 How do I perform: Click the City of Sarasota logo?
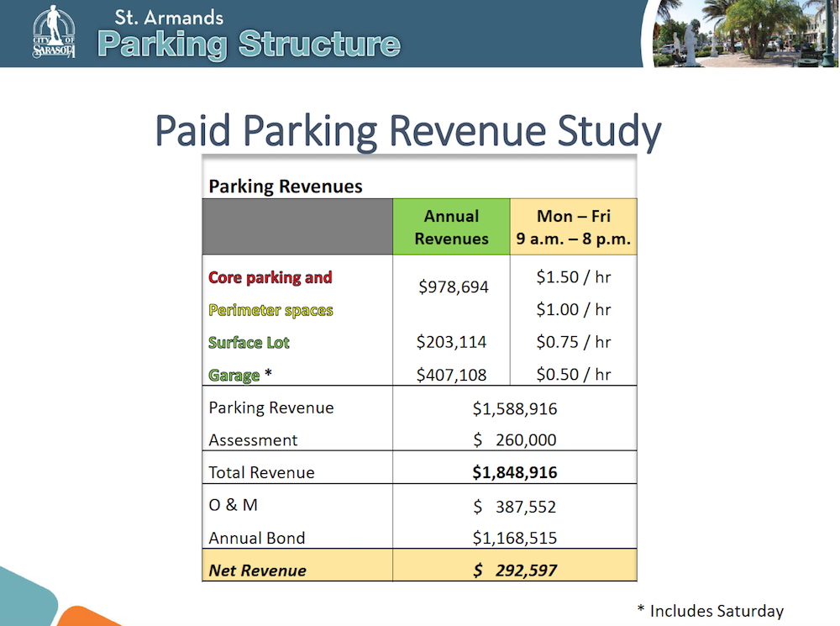point(54,33)
